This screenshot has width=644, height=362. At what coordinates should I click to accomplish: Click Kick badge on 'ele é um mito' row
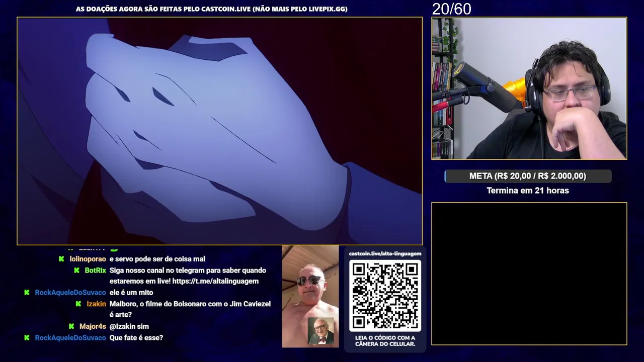click(x=27, y=293)
